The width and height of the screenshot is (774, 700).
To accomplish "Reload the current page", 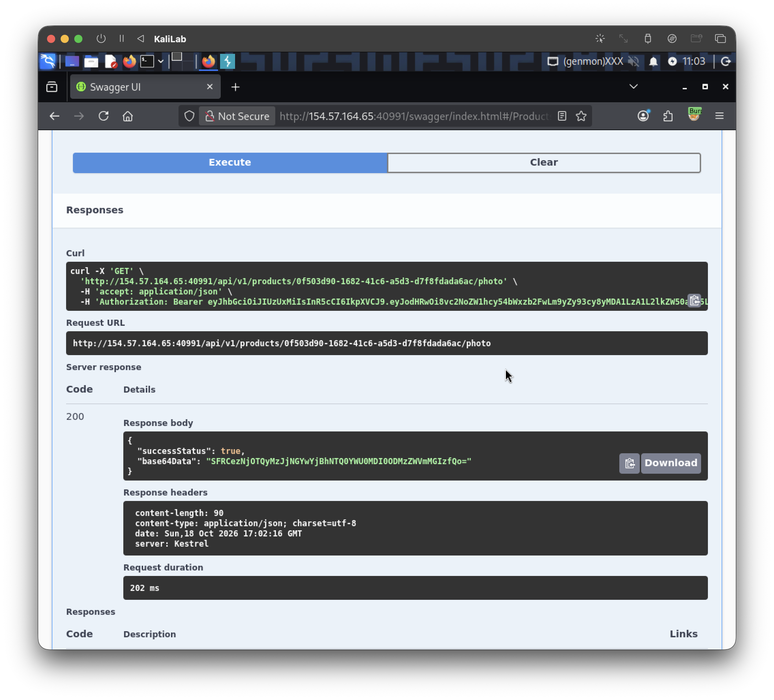I will (104, 116).
